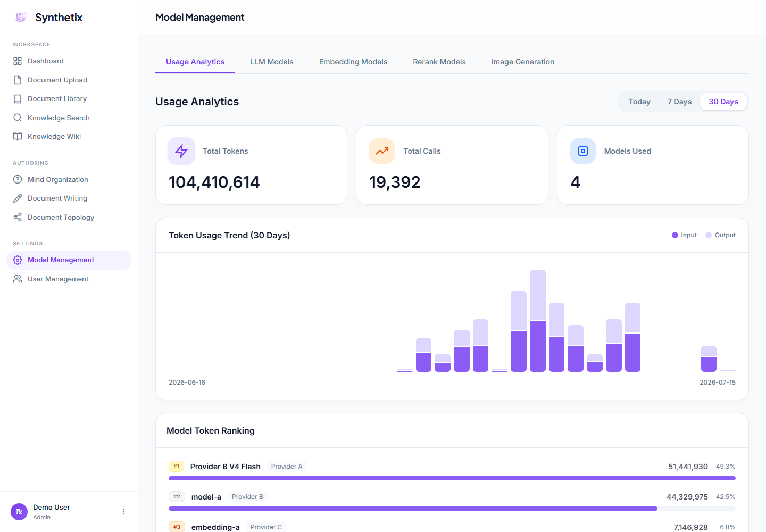
Task: Switch to the Usage Analytics tab
Action: tap(195, 62)
